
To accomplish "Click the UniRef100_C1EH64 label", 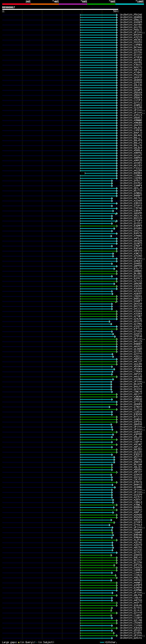I will click(131, 178).
